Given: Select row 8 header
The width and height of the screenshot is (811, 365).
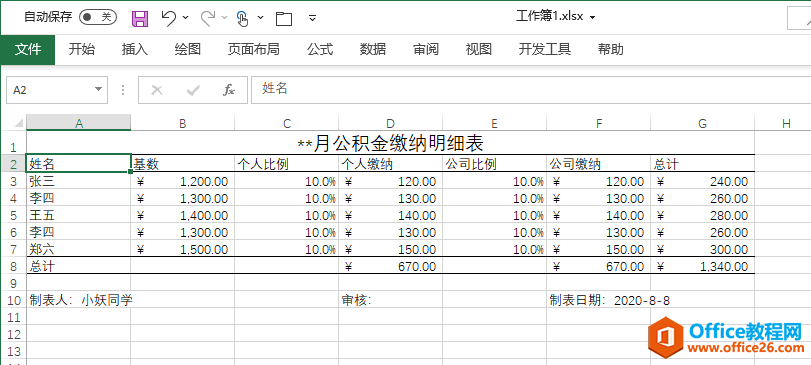Looking at the screenshot, I should coord(13,267).
